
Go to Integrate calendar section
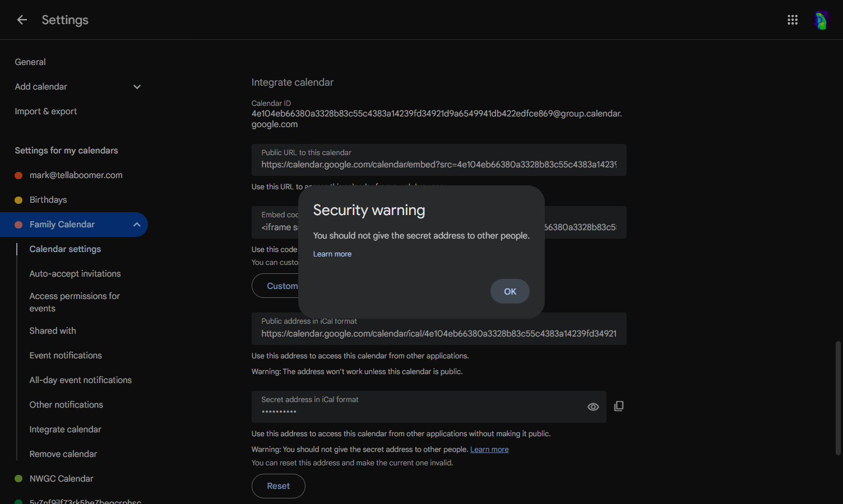point(65,430)
